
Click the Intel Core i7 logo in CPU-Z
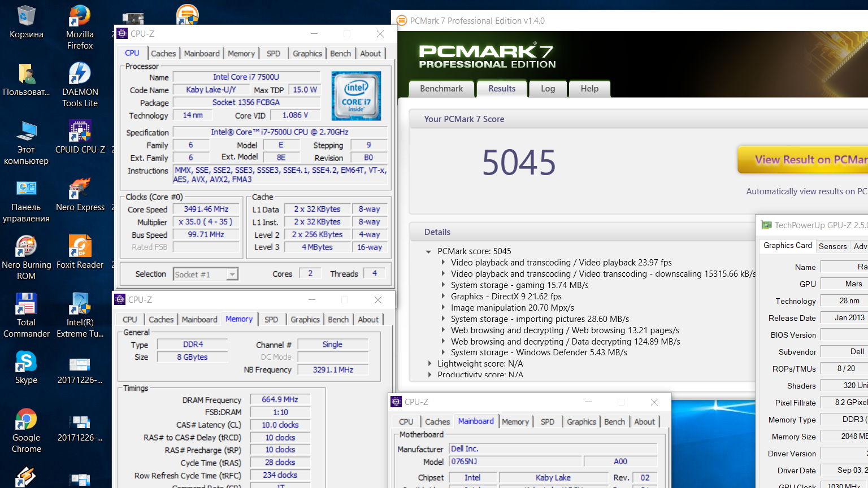coord(356,95)
